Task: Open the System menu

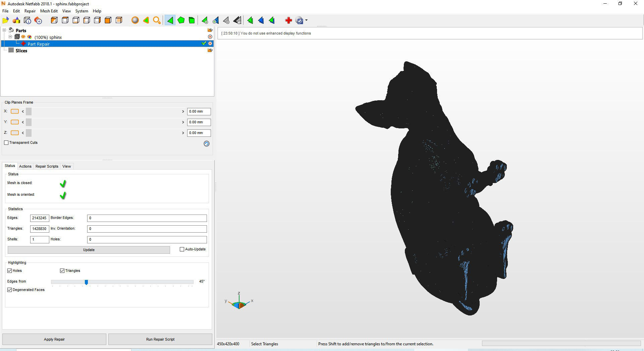Action: (82, 11)
